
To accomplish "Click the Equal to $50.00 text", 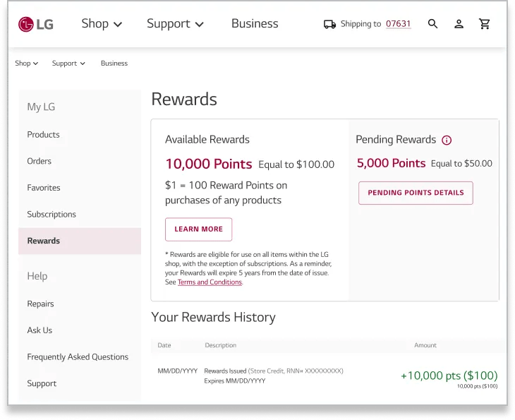I will pos(461,163).
